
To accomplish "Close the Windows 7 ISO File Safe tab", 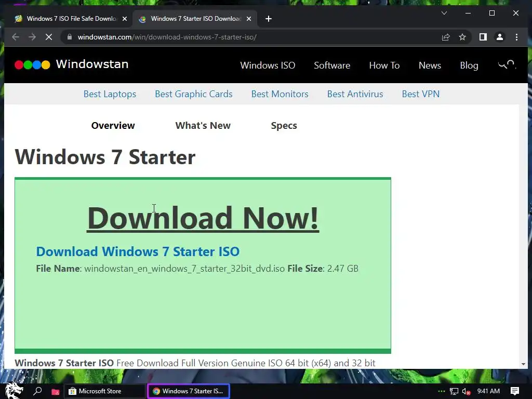I will (x=125, y=19).
